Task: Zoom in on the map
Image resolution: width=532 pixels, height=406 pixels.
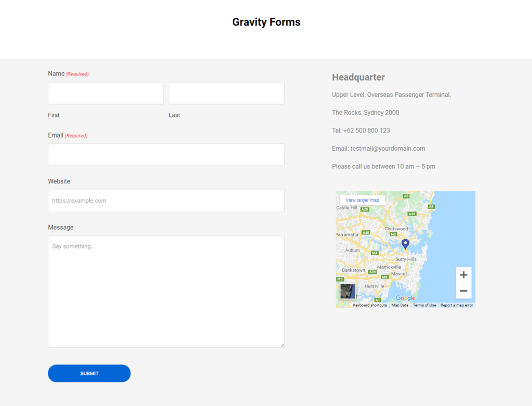Action: pos(463,274)
